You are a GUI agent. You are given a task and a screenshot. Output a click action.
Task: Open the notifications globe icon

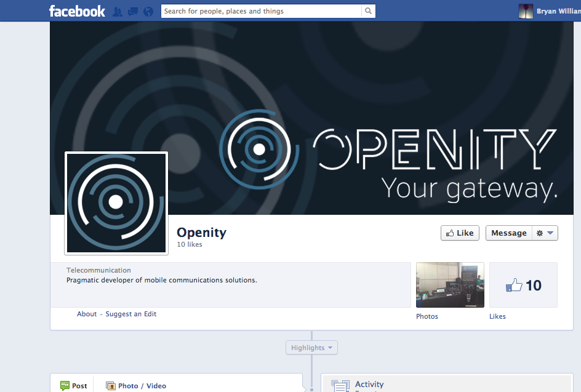(x=148, y=12)
